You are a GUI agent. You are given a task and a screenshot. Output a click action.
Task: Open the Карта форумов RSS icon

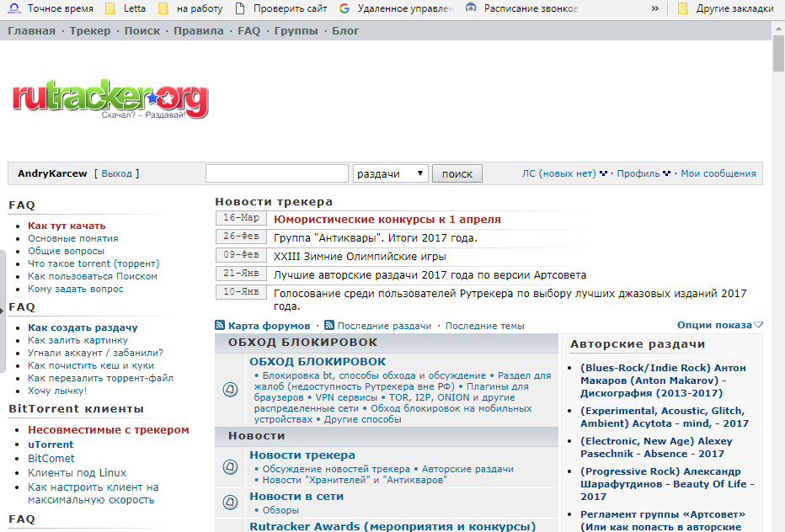pos(220,325)
